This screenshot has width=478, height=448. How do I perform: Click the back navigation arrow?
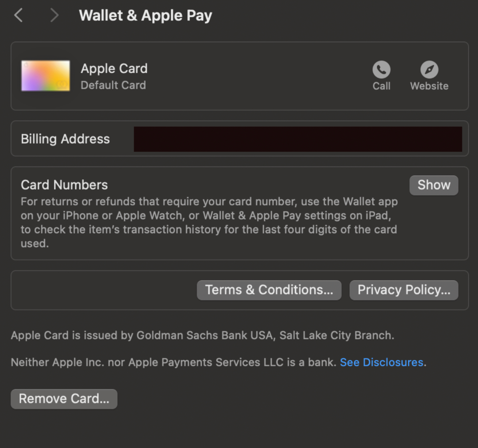(18, 15)
